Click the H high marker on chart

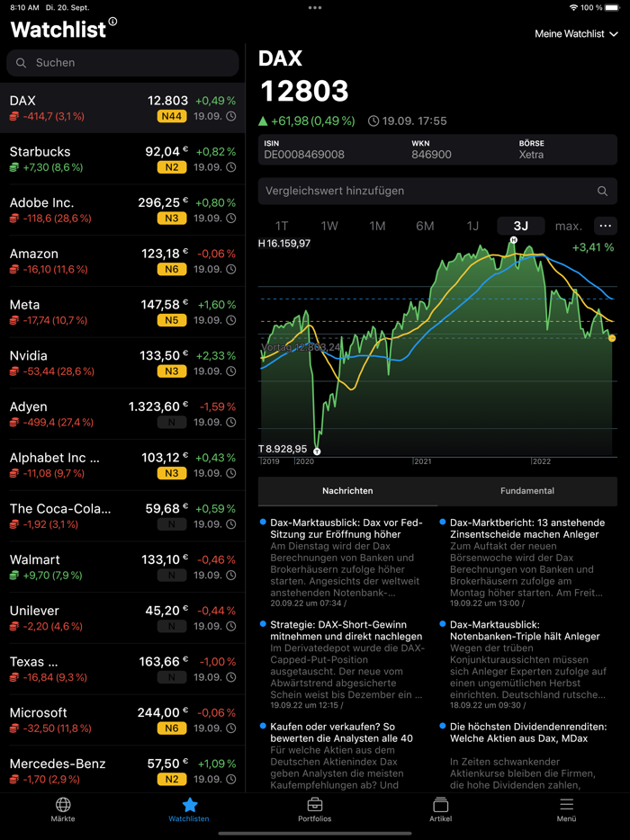click(x=513, y=240)
